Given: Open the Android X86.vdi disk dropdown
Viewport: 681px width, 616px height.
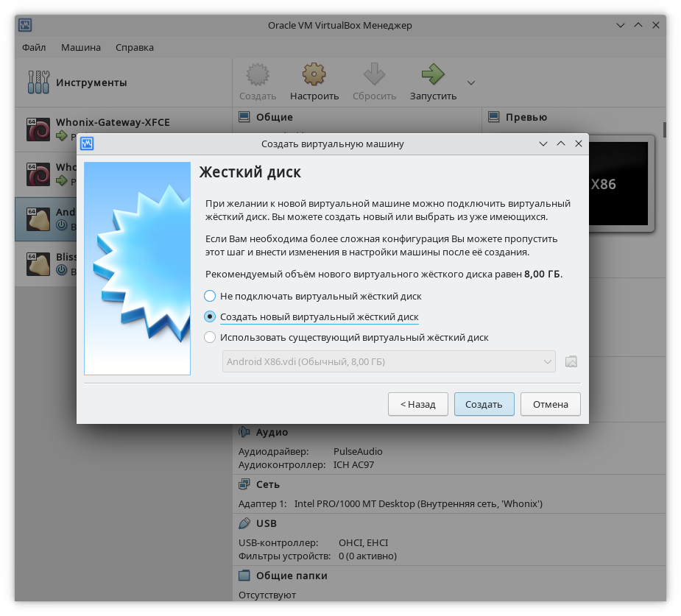Looking at the screenshot, I should (389, 361).
